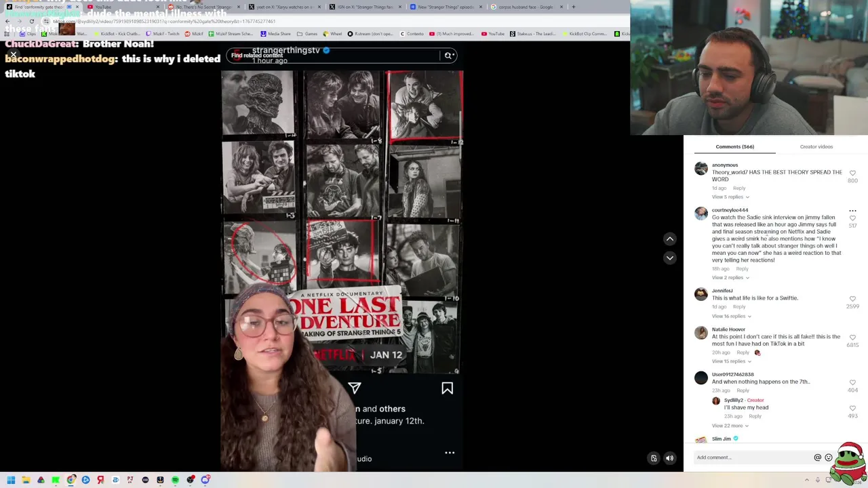The height and width of the screenshot is (488, 868).
Task: Expand View 5 replies under anonymous
Action: click(730, 197)
